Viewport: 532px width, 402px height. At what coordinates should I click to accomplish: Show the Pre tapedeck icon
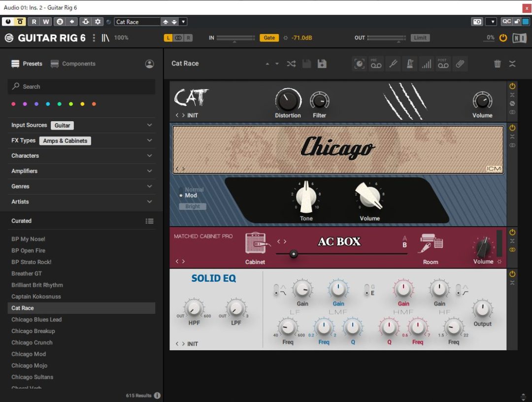point(376,64)
